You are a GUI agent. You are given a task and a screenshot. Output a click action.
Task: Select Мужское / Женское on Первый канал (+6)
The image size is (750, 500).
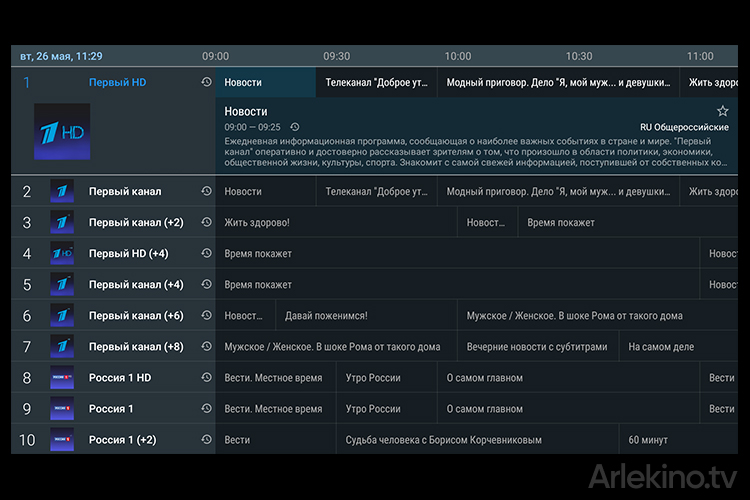pyautogui.click(x=597, y=316)
